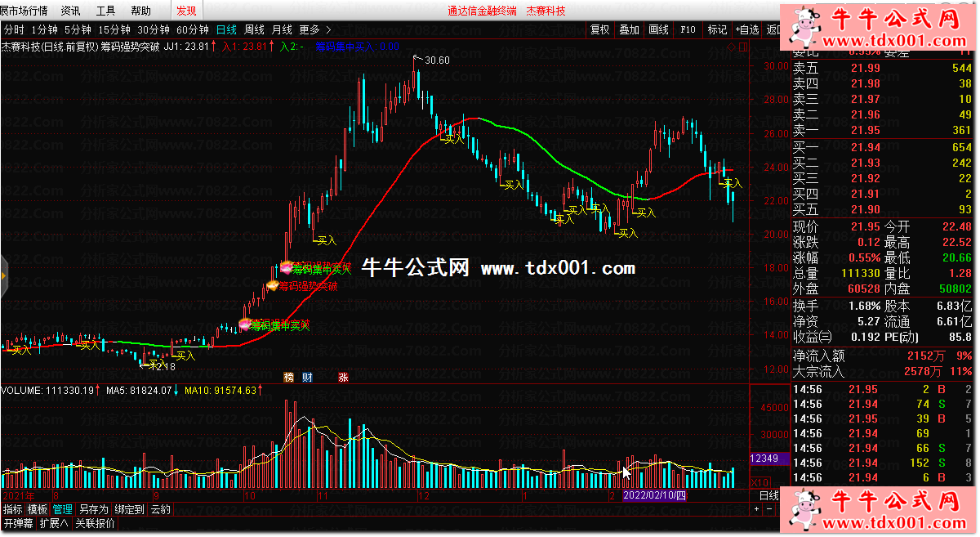Image resolution: width=980 pixels, height=537 pixels.
Task: Switch to 5分钟 period
Action: click(78, 30)
